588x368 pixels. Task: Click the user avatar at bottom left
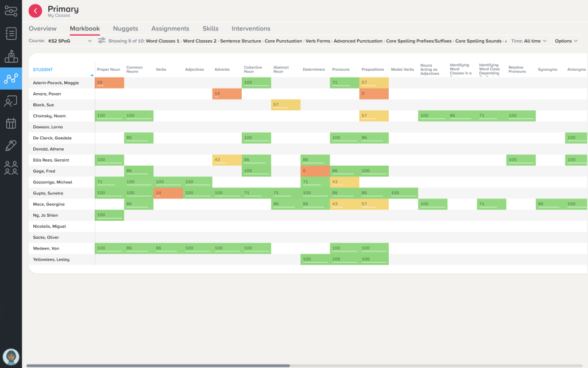click(11, 356)
